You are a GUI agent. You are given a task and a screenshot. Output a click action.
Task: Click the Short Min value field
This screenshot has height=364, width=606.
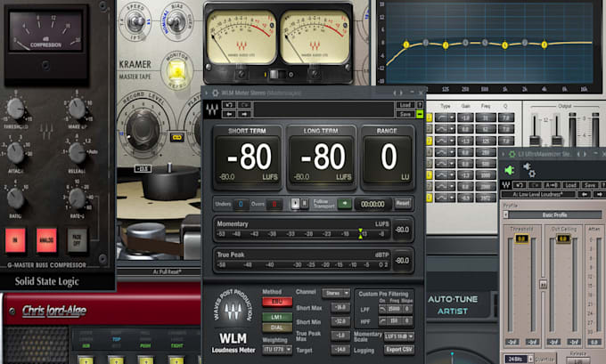[340, 321]
